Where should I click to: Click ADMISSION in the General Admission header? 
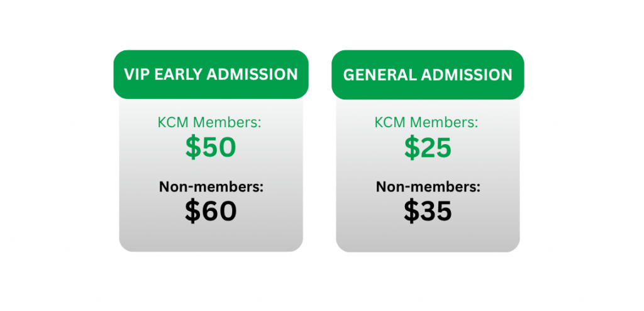(467, 75)
